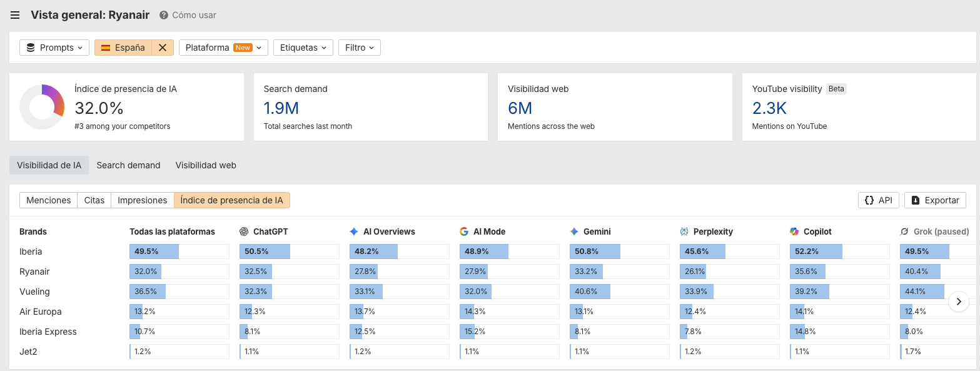
Task: Click the 'Mentions across the web' caption
Action: coord(551,126)
